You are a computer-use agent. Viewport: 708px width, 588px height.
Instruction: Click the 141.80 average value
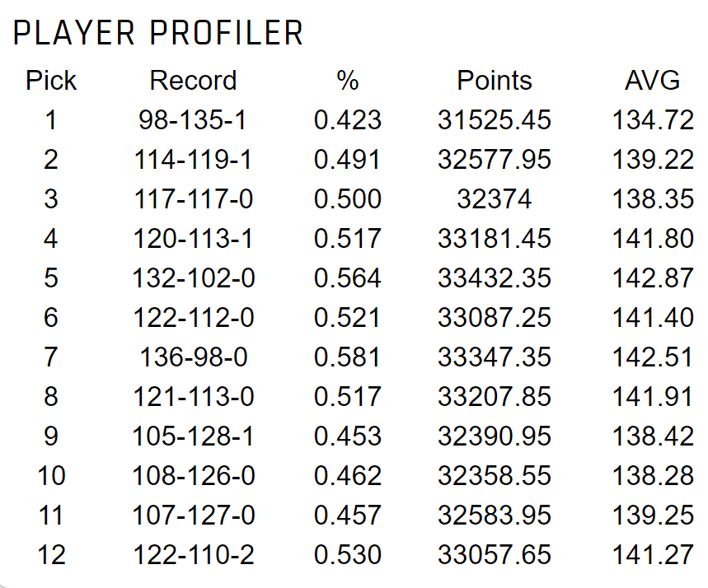(x=653, y=239)
